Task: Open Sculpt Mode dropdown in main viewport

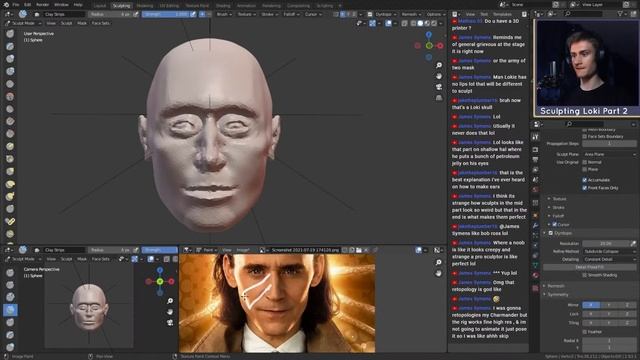Action: tap(23, 23)
